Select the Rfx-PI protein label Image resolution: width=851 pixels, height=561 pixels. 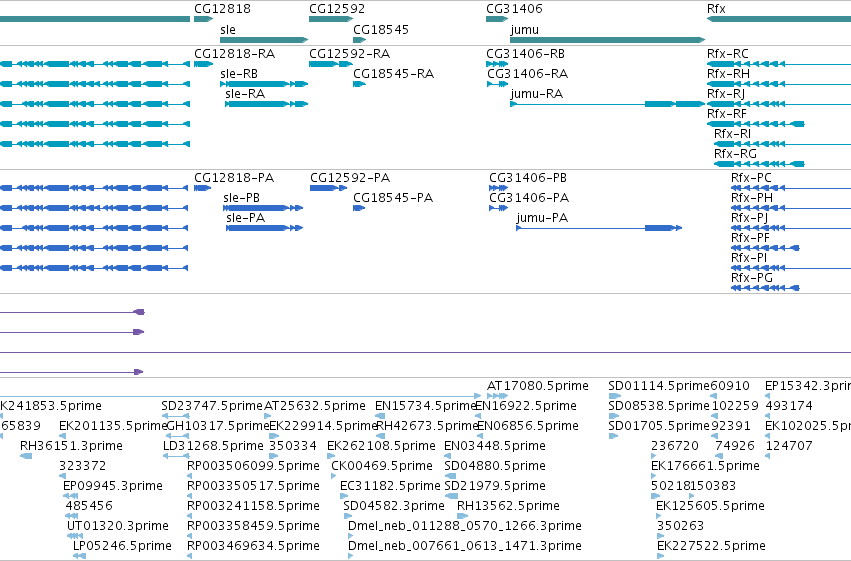[749, 258]
